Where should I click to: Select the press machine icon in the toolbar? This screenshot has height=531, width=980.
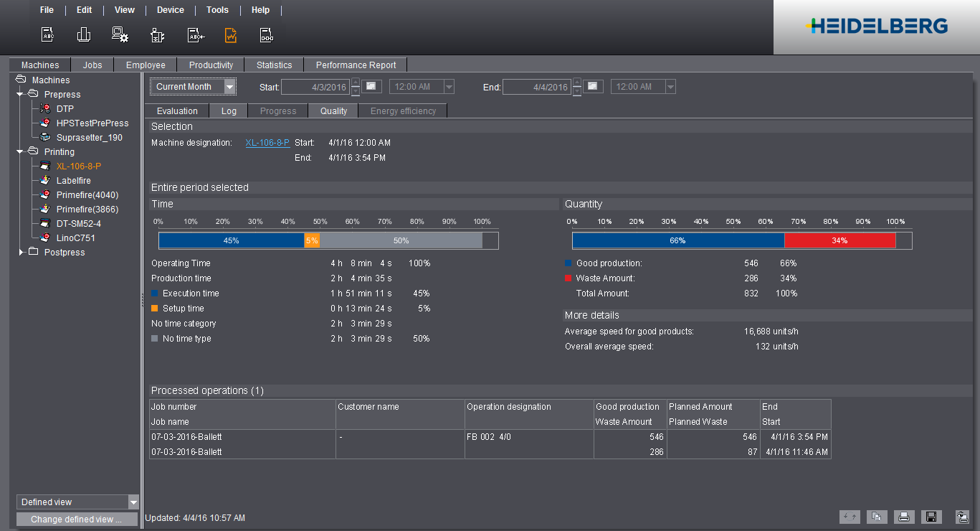pyautogui.click(x=157, y=34)
